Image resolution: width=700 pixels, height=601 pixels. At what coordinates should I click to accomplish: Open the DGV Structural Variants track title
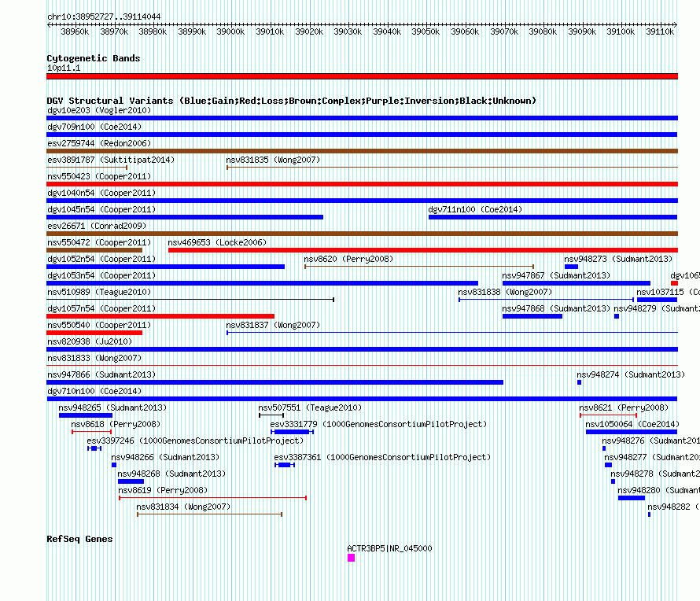pyautogui.click(x=292, y=101)
